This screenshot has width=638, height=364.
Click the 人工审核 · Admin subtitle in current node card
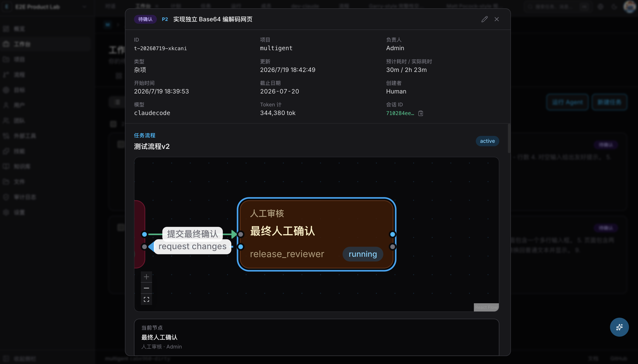tap(162, 347)
